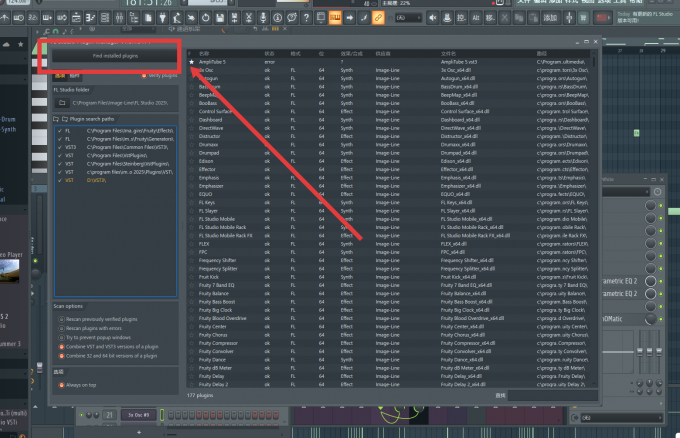The width and height of the screenshot is (680, 438).
Task: Select the Autogun plugin row
Action: tap(390, 78)
